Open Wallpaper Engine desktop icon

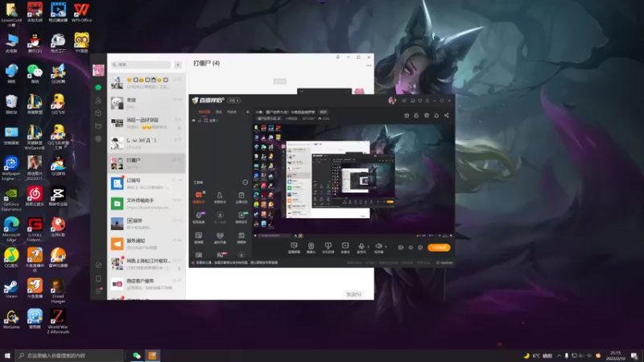point(11,168)
